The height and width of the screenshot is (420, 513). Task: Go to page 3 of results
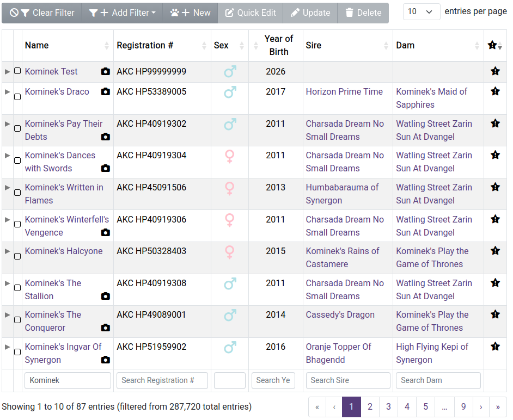(388, 406)
